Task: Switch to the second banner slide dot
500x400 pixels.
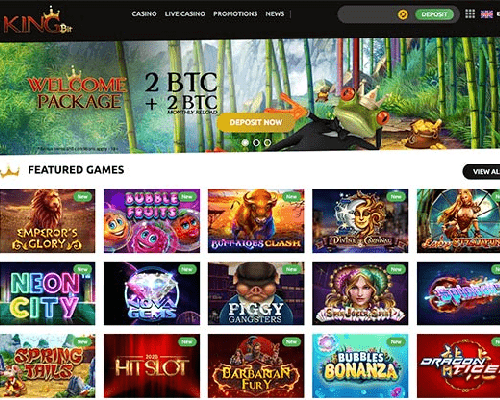Action: coord(256,143)
